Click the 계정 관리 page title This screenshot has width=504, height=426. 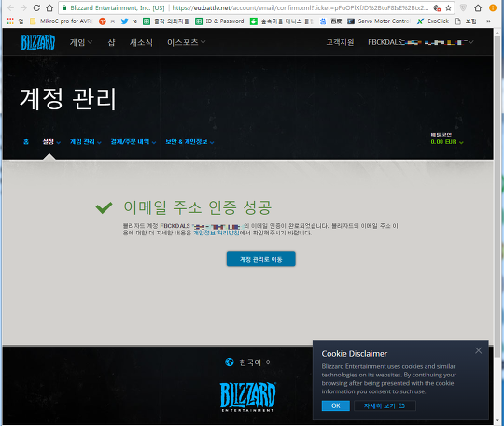pyautogui.click(x=67, y=99)
